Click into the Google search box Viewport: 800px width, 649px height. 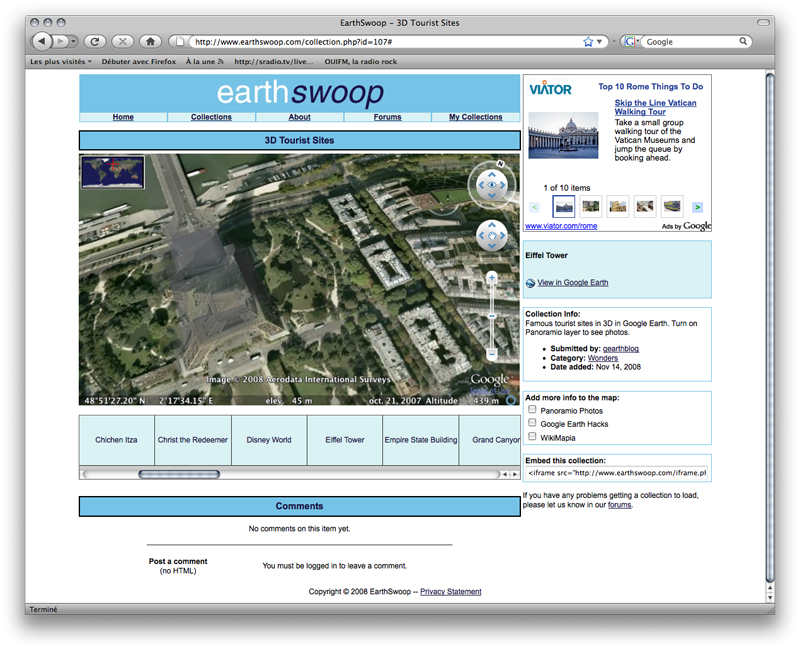(691, 42)
